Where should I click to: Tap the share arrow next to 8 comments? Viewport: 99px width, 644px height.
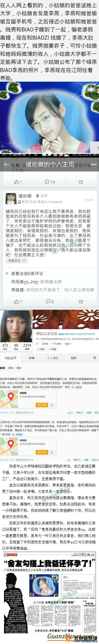81,302
